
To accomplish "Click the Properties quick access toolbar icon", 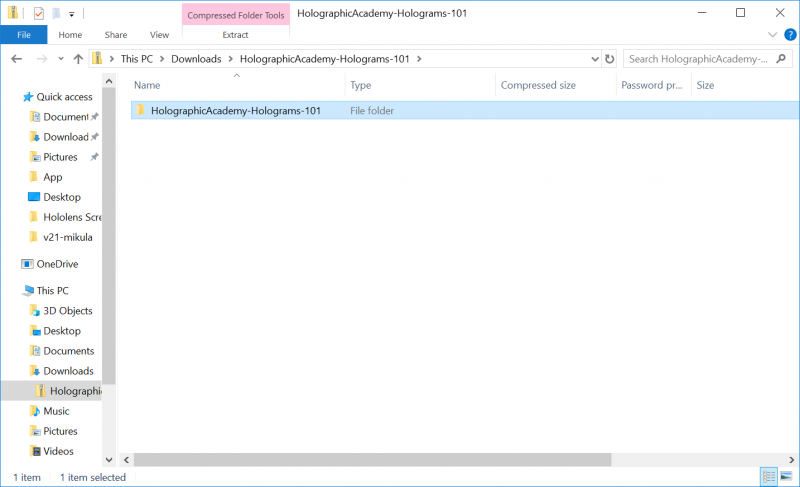I will (x=39, y=14).
